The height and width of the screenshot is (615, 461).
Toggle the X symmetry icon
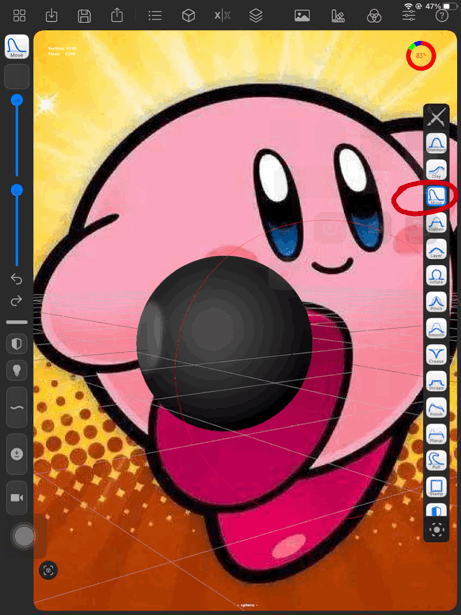point(222,16)
